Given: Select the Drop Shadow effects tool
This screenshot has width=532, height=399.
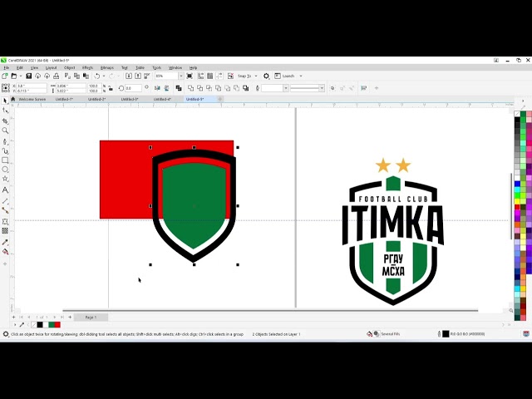Looking at the screenshot, I should [5, 222].
